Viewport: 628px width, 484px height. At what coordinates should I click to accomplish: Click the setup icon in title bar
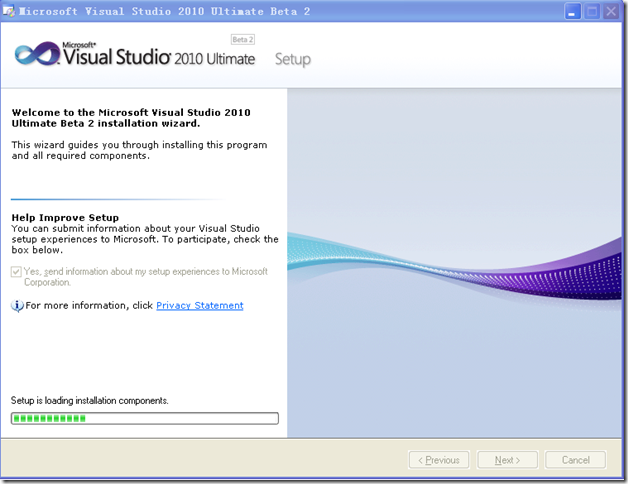pos(8,11)
